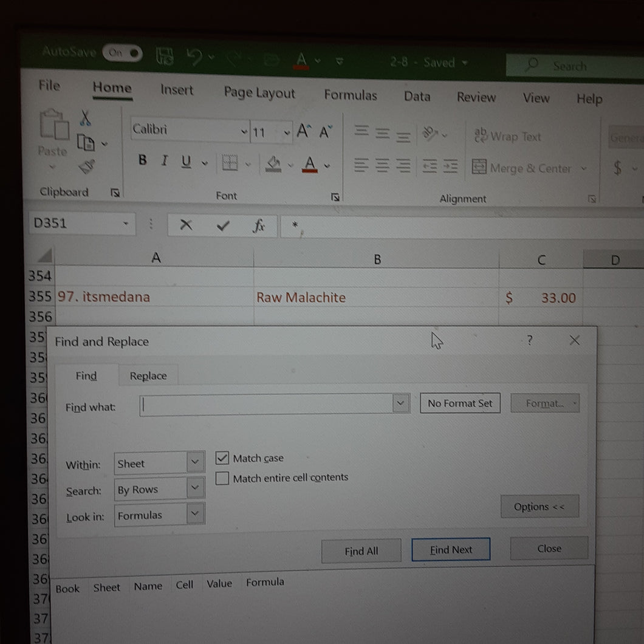Toggle Underline formatting

point(186,162)
